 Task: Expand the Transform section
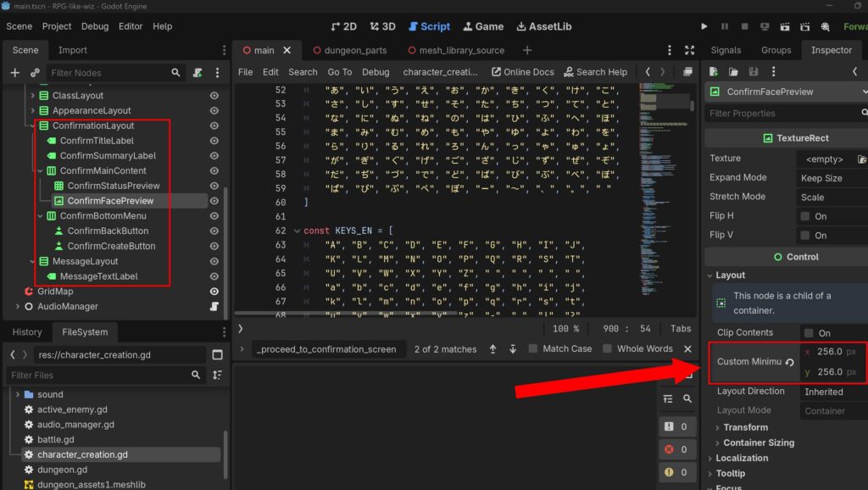745,427
